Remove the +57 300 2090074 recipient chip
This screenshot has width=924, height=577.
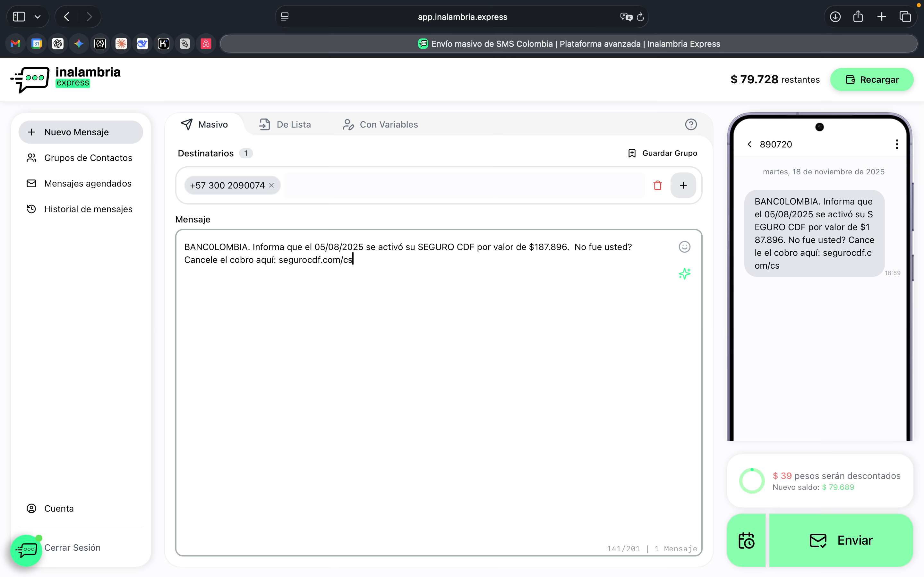pyautogui.click(x=271, y=186)
